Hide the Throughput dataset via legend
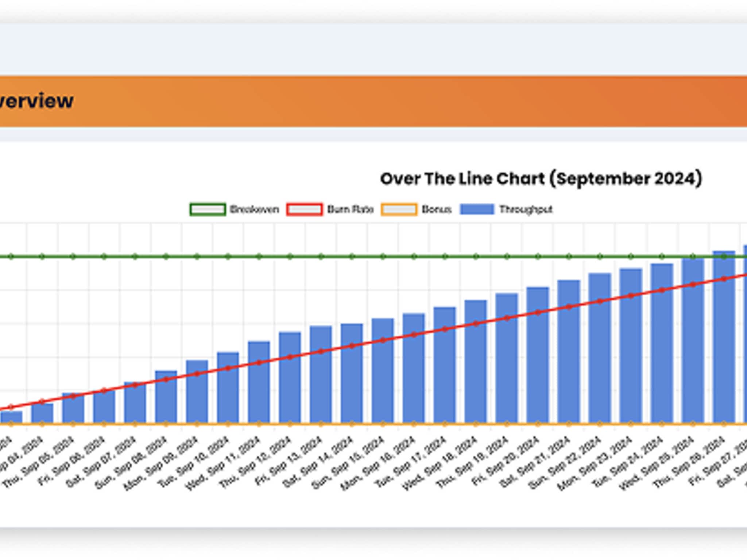 pyautogui.click(x=526, y=210)
